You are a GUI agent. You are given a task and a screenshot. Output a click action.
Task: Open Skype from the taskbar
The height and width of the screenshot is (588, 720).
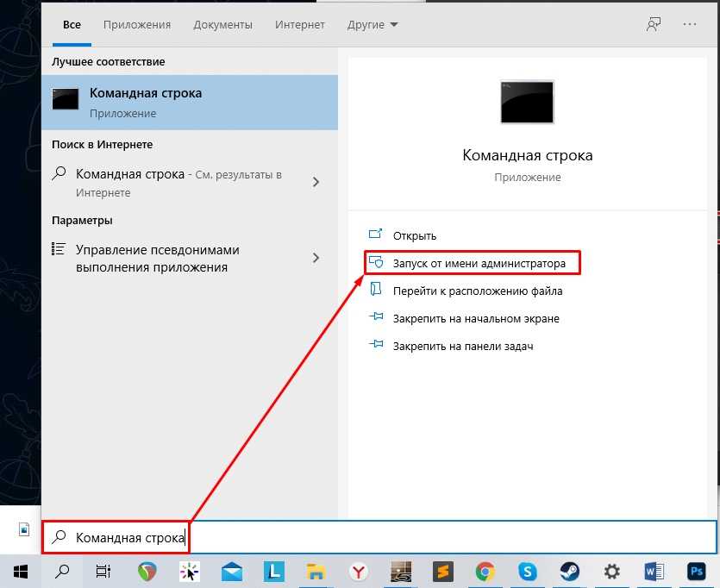527,571
